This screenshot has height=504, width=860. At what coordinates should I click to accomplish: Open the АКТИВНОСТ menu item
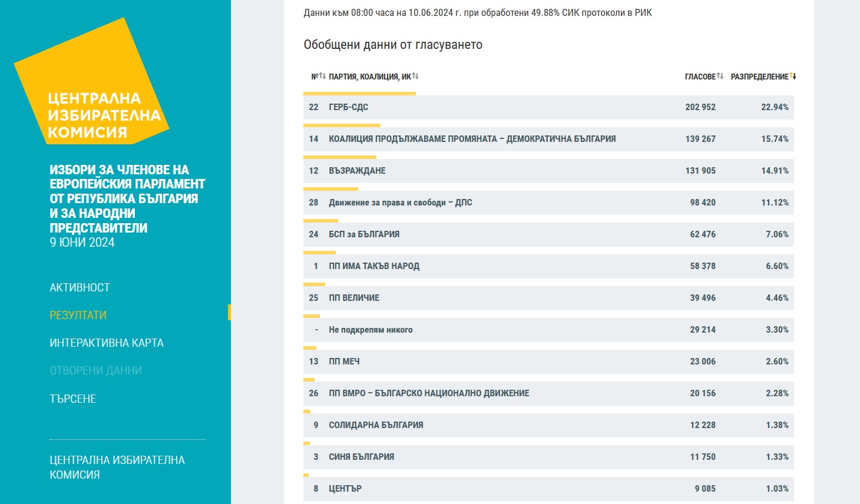[80, 287]
